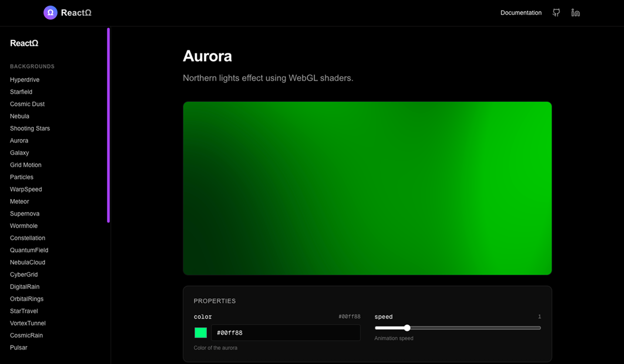Screen dimensions: 624x364
Task: Select the Wormhole component
Action: tap(24, 226)
